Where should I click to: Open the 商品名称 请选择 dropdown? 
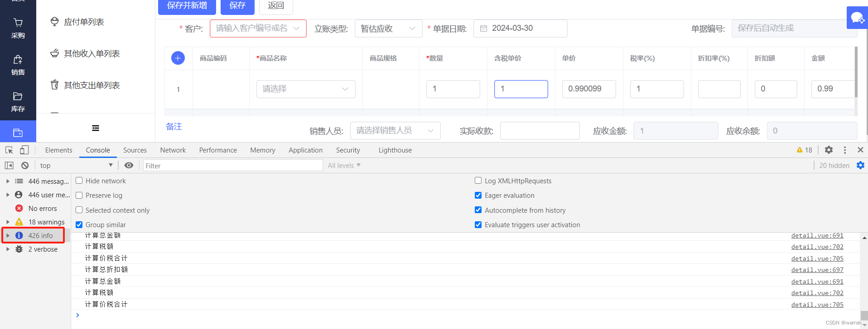click(306, 89)
